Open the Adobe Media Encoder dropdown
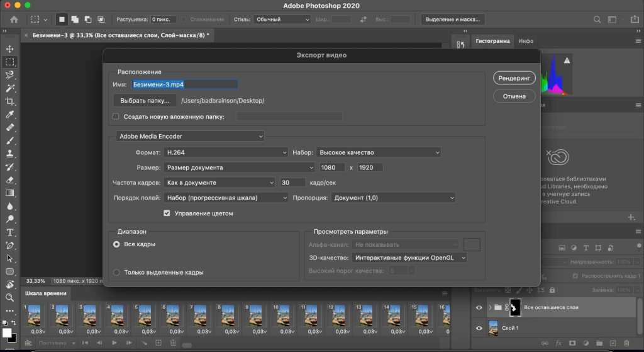The width and height of the screenshot is (644, 352). click(x=191, y=136)
